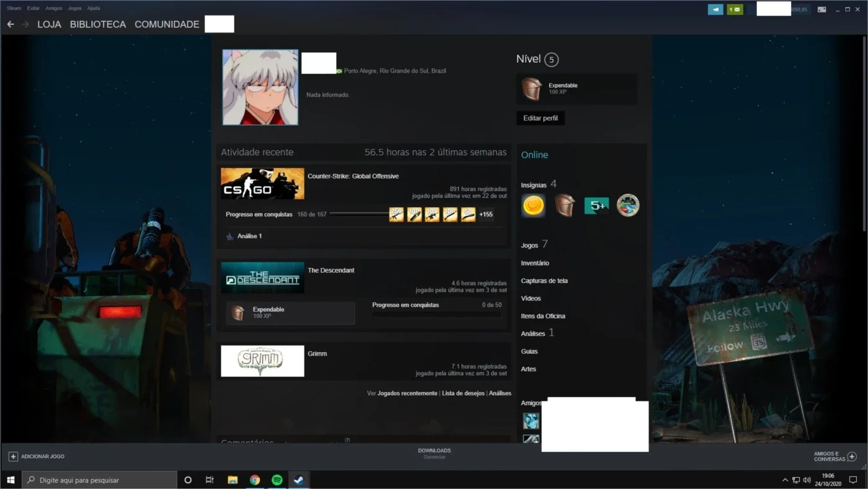Click the armor helmet badge under Insígnias
The image size is (868, 489).
pyautogui.click(x=565, y=205)
